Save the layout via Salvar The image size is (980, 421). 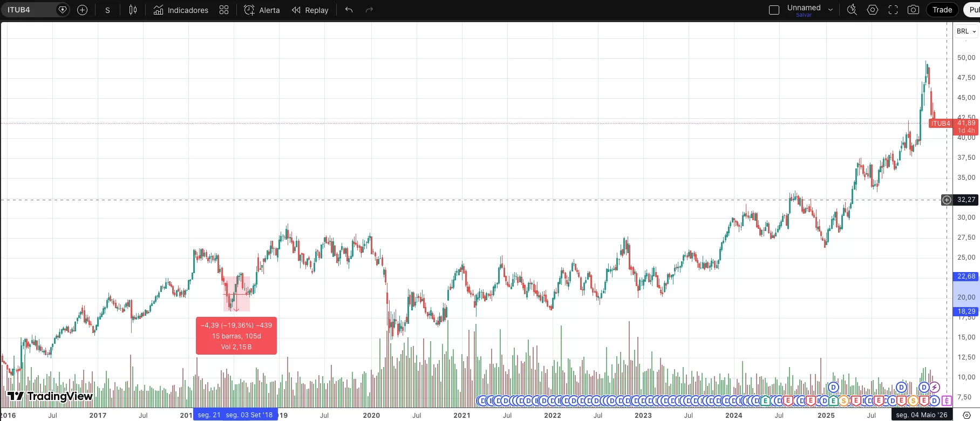(x=804, y=15)
